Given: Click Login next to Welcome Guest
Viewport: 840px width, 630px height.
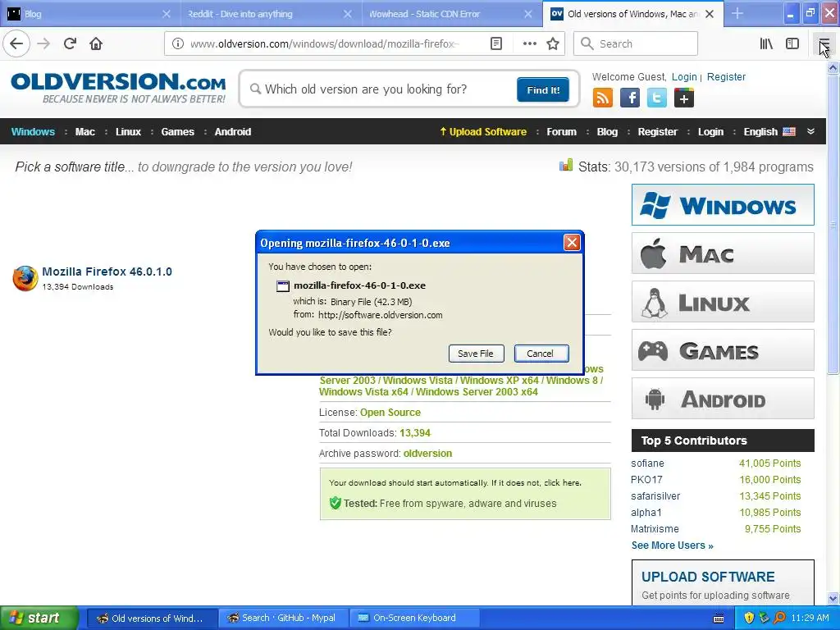Looking at the screenshot, I should click(x=684, y=76).
